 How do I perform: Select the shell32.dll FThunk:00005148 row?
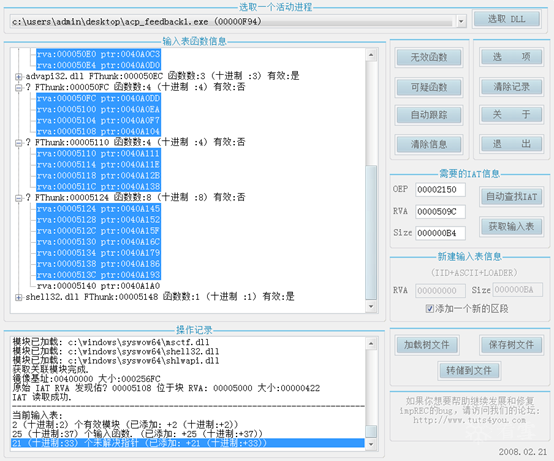click(x=160, y=297)
